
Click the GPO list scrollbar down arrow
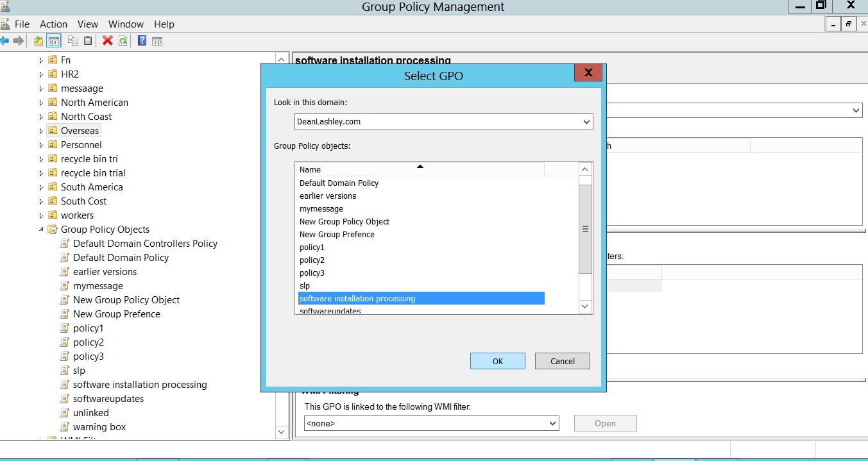tap(585, 307)
